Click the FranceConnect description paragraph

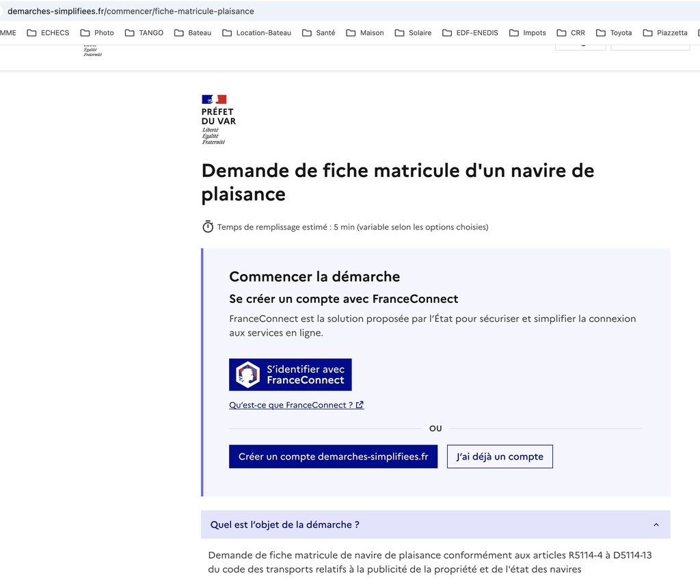point(432,325)
